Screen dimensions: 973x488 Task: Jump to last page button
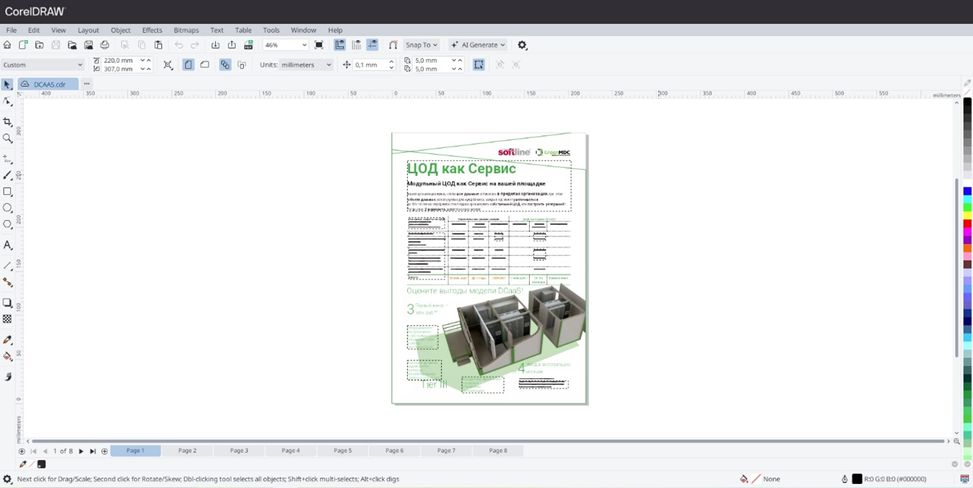pyautogui.click(x=92, y=451)
